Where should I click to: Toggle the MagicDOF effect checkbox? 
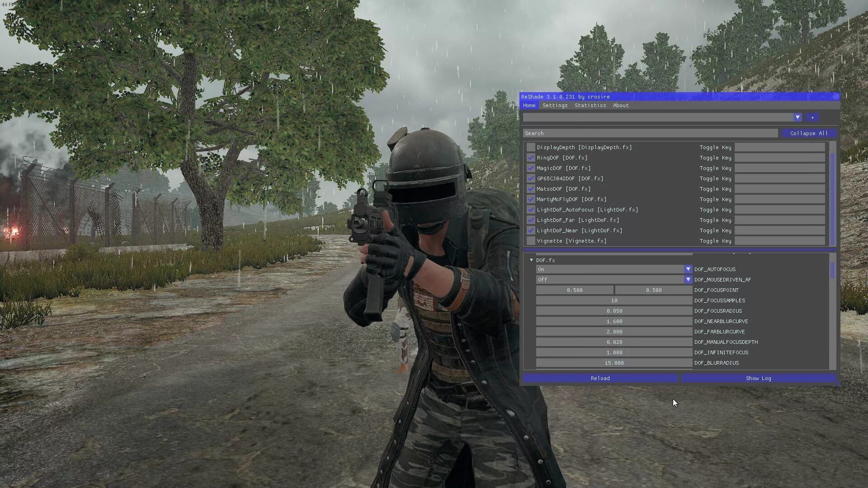(x=530, y=168)
